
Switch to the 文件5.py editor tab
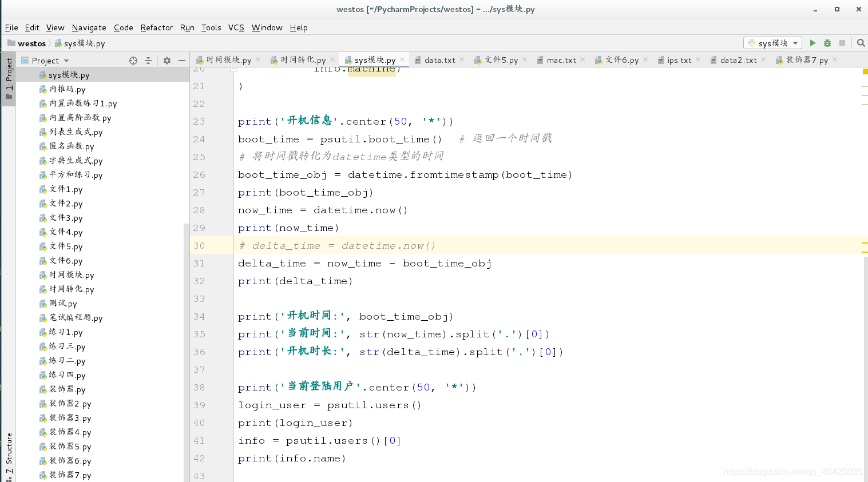click(x=501, y=59)
